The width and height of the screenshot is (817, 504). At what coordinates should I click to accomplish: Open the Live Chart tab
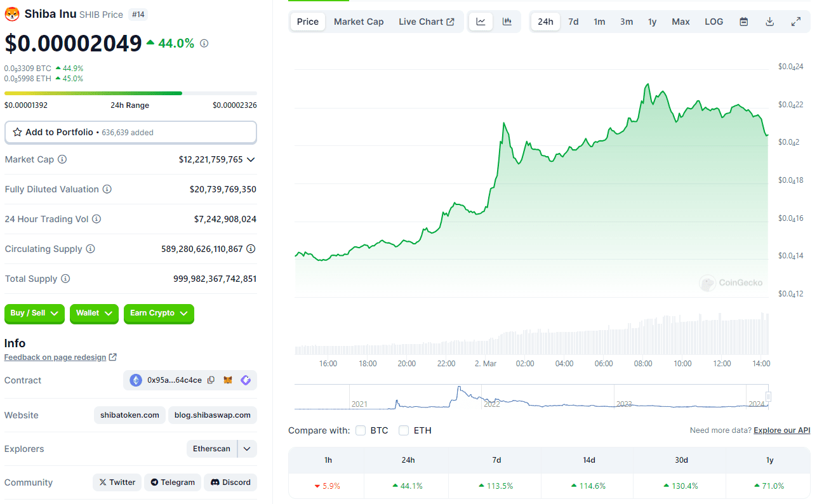426,22
